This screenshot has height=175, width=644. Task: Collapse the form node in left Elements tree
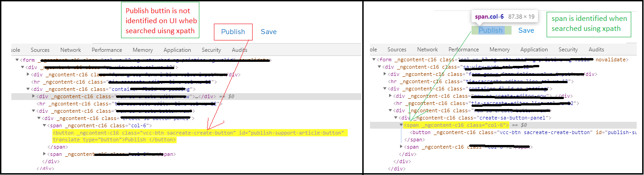click(17, 60)
